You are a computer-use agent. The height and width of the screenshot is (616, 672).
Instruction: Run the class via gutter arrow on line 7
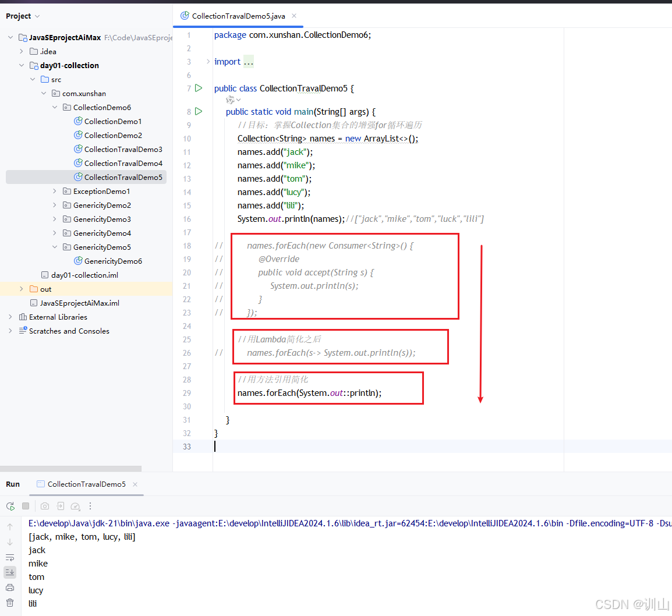(198, 88)
